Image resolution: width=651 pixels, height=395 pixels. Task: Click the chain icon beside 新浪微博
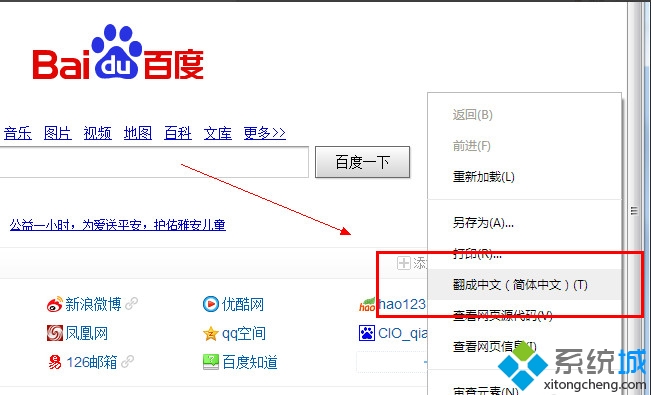(132, 304)
